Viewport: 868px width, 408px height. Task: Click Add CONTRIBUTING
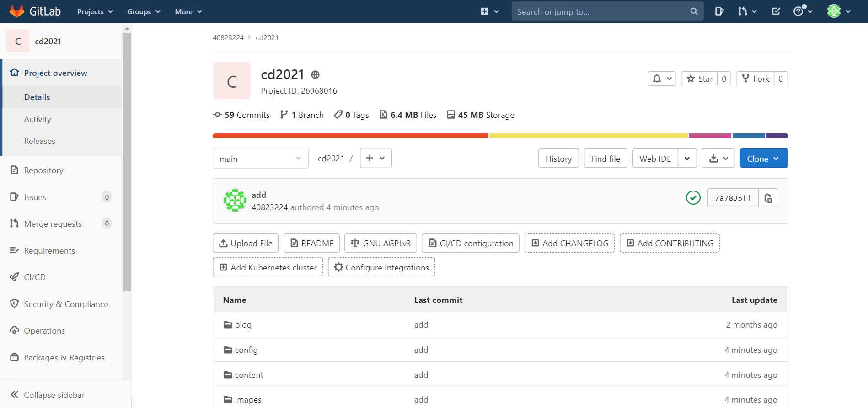click(x=670, y=243)
